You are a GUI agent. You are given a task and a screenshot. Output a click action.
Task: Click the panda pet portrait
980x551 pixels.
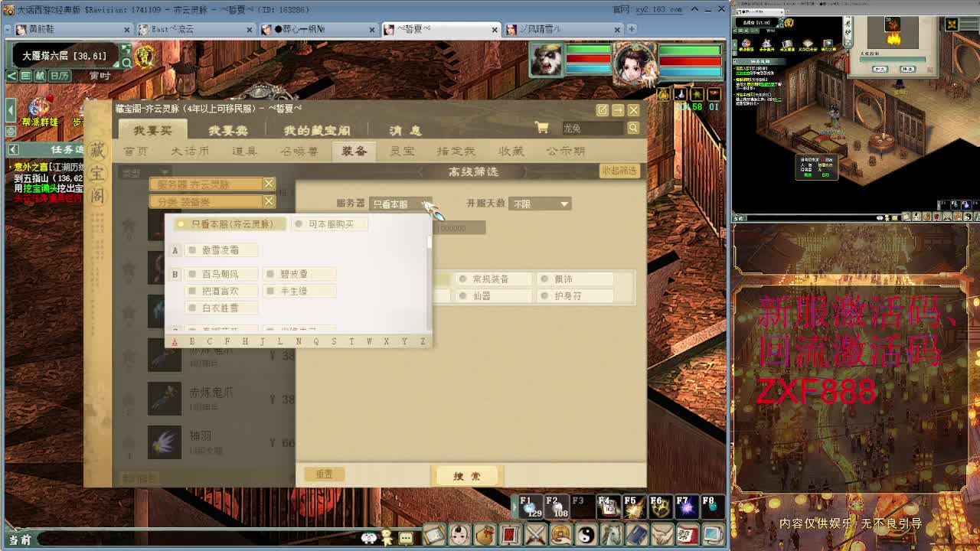tap(547, 61)
